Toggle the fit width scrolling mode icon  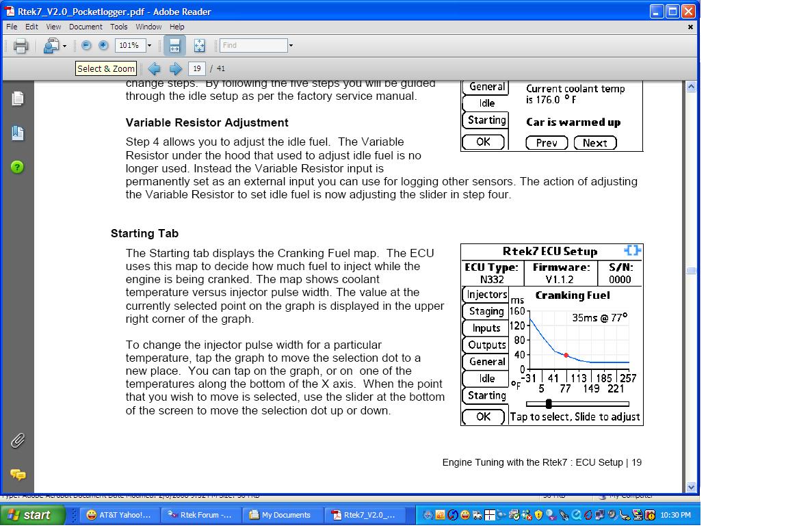coord(174,46)
